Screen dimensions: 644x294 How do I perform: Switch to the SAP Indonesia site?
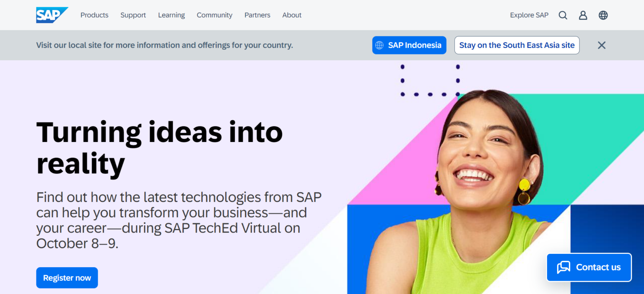coord(409,45)
